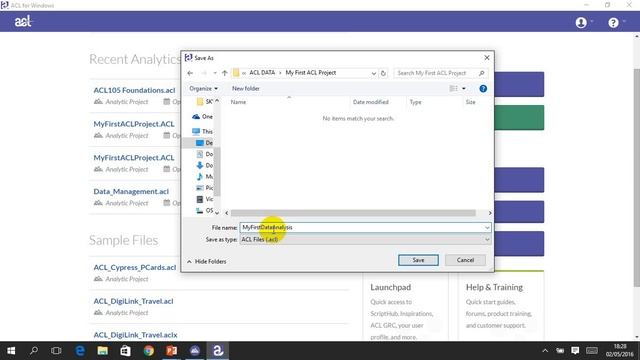
Task: Open ACL_DigiLink_Travel.acl sample file
Action: click(133, 301)
